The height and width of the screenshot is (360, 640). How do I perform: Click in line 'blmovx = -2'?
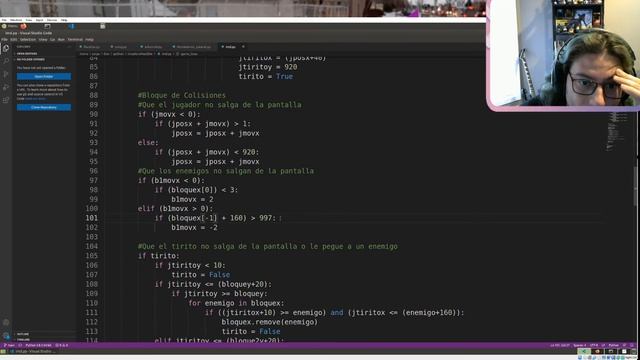194,227
